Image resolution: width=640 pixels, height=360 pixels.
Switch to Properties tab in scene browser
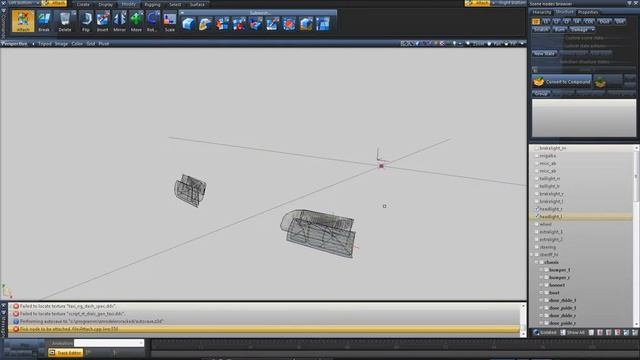pos(588,12)
